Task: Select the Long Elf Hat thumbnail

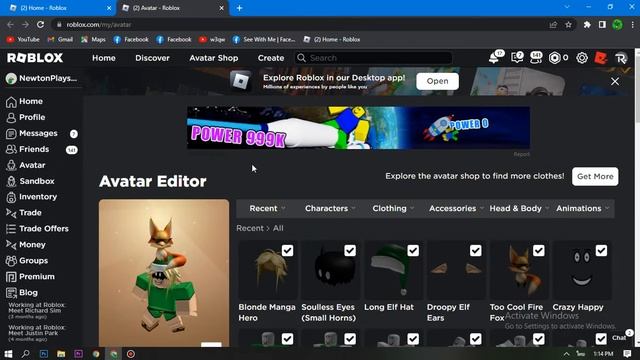Action: [394, 270]
